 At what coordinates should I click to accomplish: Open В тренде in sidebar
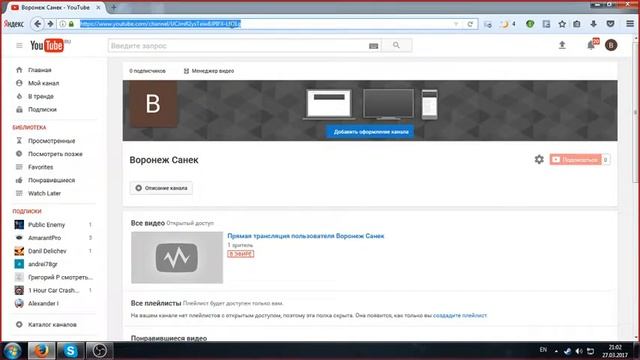click(x=40, y=96)
